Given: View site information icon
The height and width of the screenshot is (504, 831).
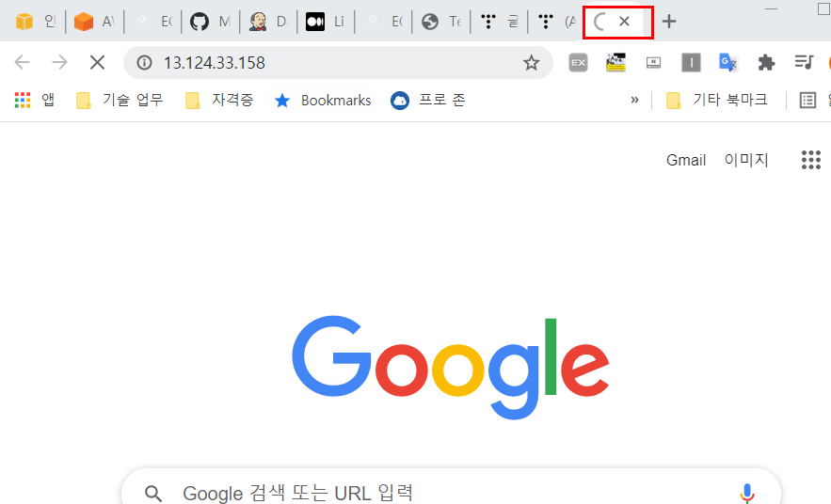Looking at the screenshot, I should [144, 62].
